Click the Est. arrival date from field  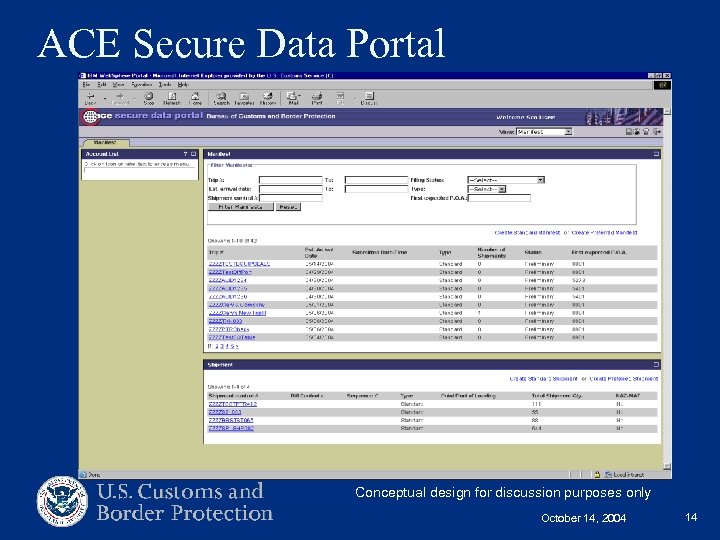coord(291,189)
